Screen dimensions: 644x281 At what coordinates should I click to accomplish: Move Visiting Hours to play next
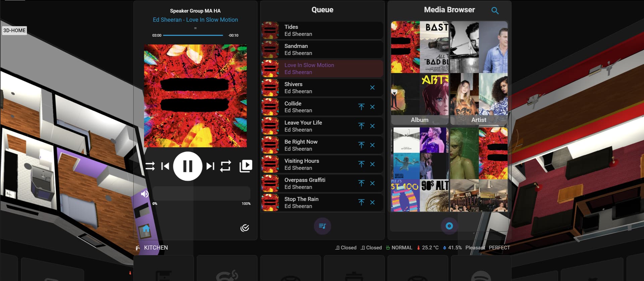361,164
